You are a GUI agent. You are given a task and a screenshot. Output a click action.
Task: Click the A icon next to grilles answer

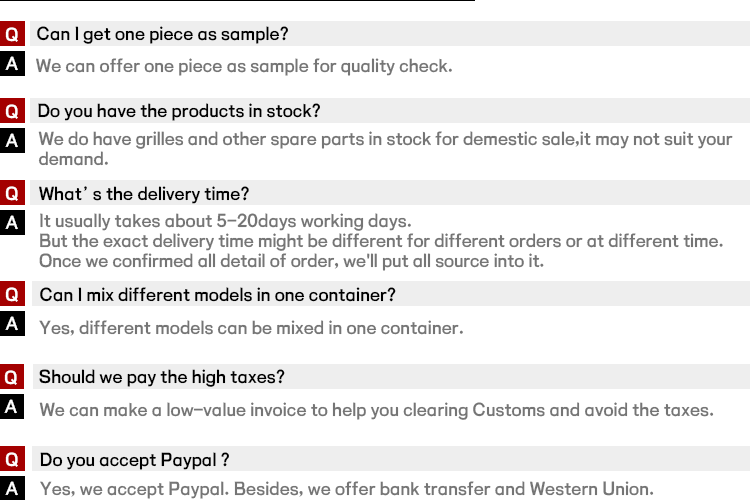pyautogui.click(x=12, y=141)
